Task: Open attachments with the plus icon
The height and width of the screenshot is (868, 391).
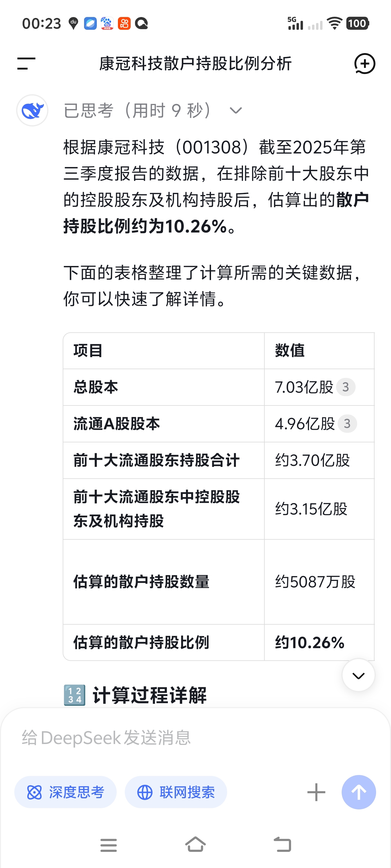Action: [316, 792]
